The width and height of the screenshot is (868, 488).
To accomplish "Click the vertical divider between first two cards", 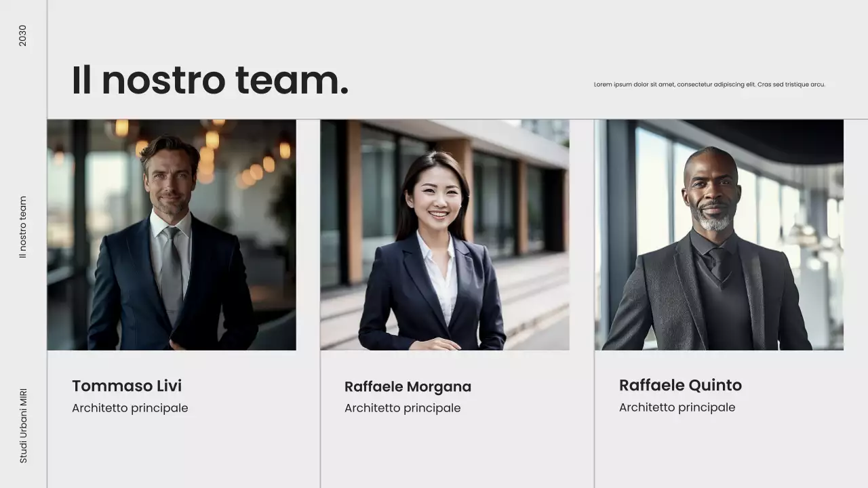I will pyautogui.click(x=320, y=304).
